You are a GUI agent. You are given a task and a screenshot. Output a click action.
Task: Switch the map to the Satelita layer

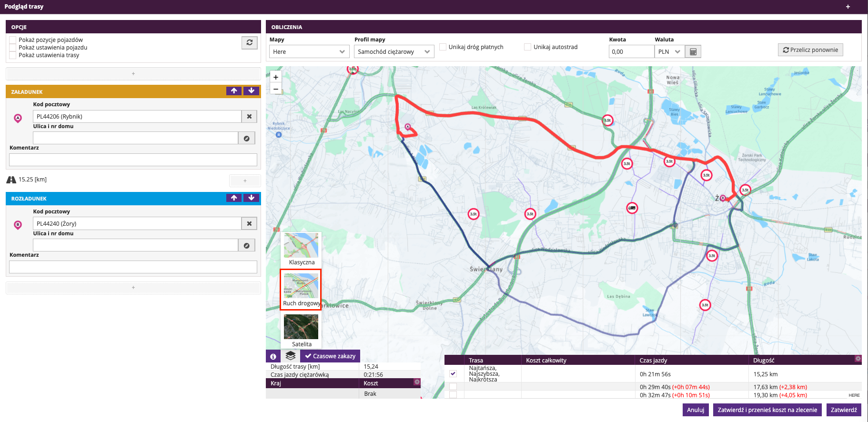(301, 331)
